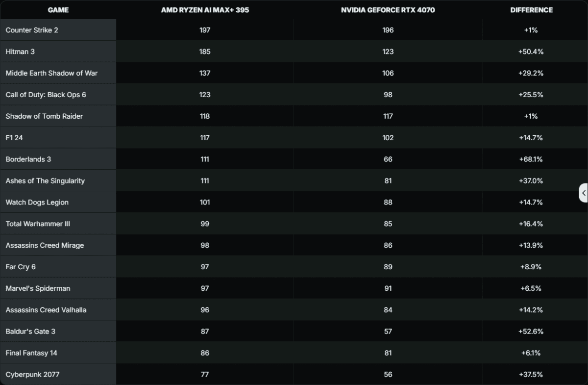Click the Nvidia GeForce RTX 4070 header
588x385 pixels.
(388, 10)
